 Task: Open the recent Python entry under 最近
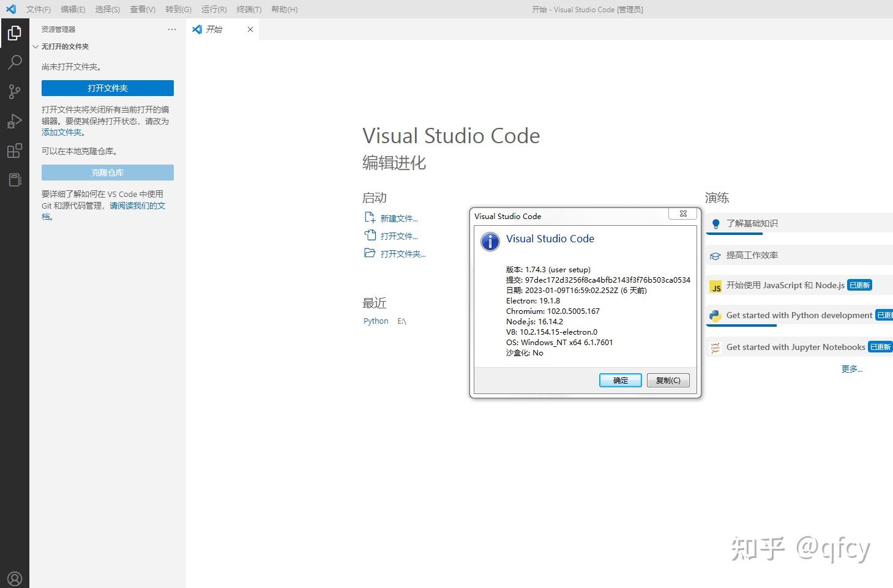click(x=375, y=321)
